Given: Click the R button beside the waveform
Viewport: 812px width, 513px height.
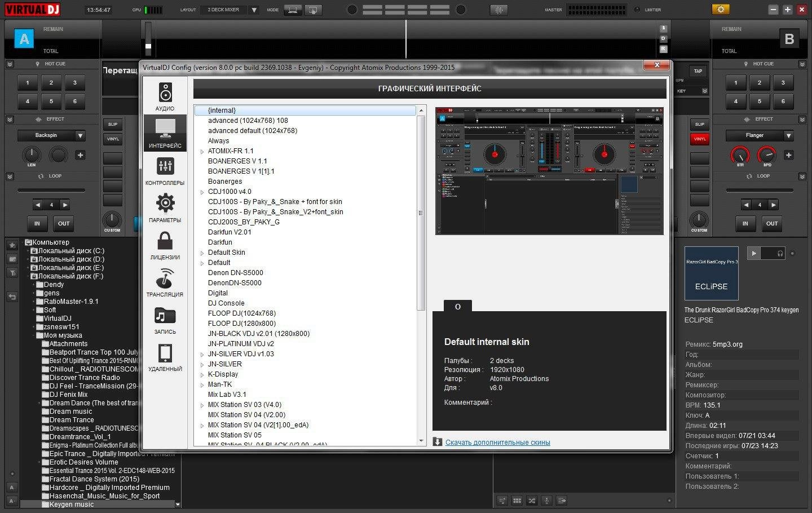Looking at the screenshot, I should click(x=663, y=49).
